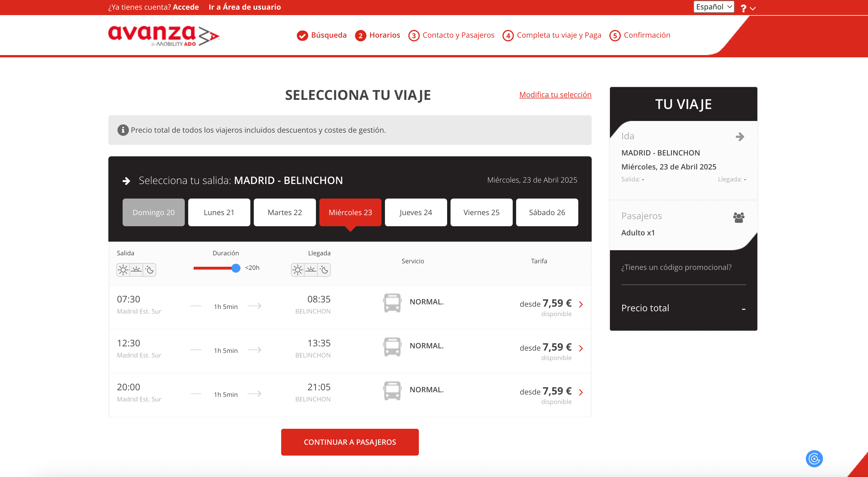Toggle the night moon filter under Llegada

coord(324,270)
